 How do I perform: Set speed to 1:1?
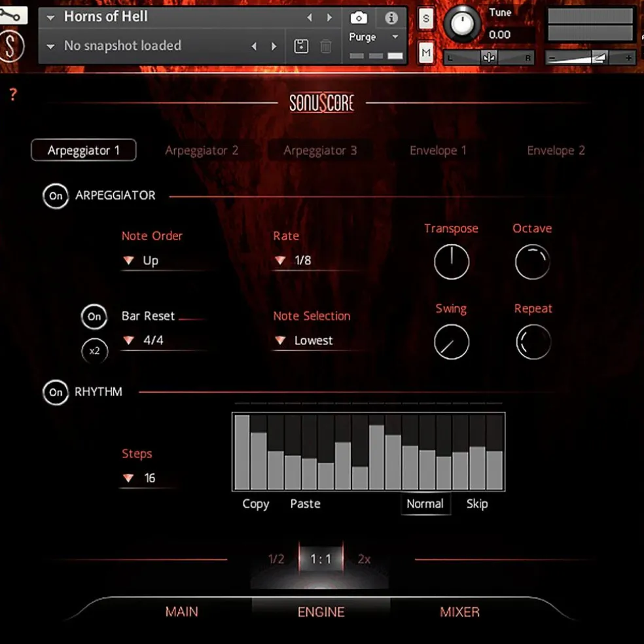(321, 559)
